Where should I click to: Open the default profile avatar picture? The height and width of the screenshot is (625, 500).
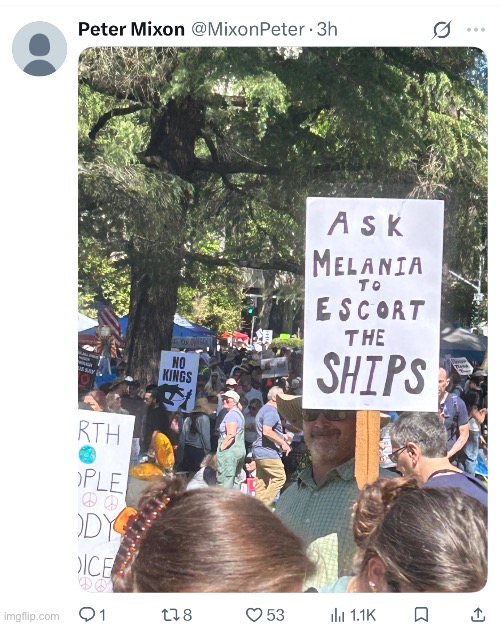click(39, 49)
